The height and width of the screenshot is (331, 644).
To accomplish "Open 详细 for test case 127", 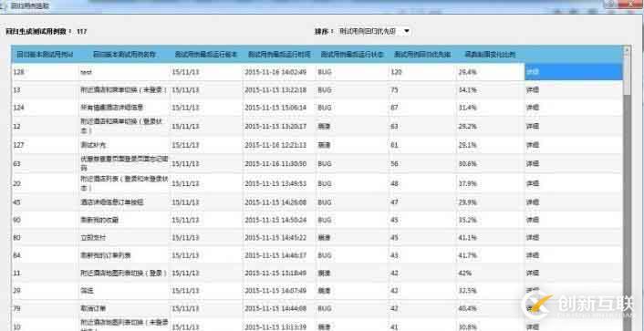I will [x=533, y=145].
